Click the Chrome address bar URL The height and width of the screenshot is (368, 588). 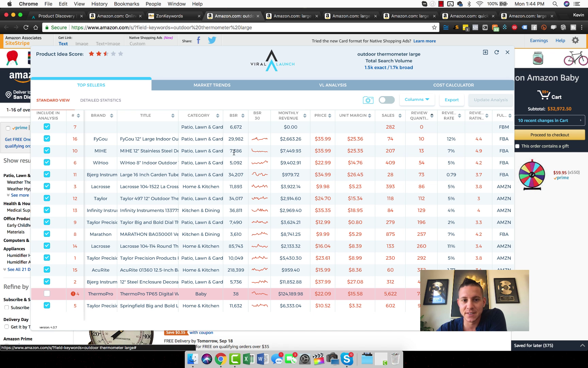[x=162, y=28]
